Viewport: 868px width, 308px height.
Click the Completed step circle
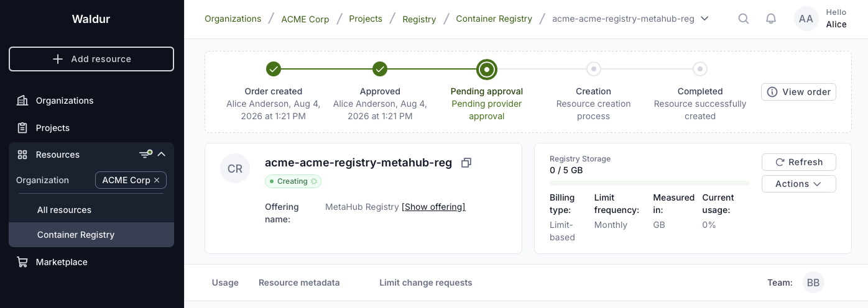click(700, 69)
